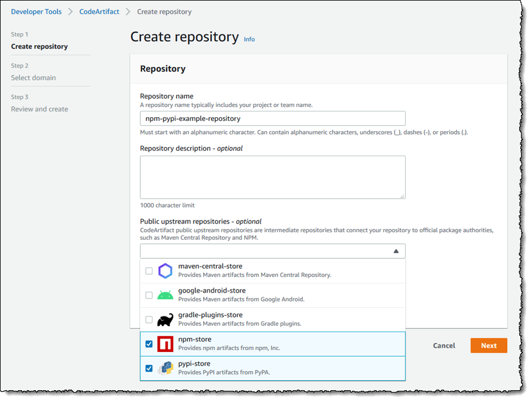Click the Python pypi-store logo icon
532x403 pixels.
(x=165, y=368)
